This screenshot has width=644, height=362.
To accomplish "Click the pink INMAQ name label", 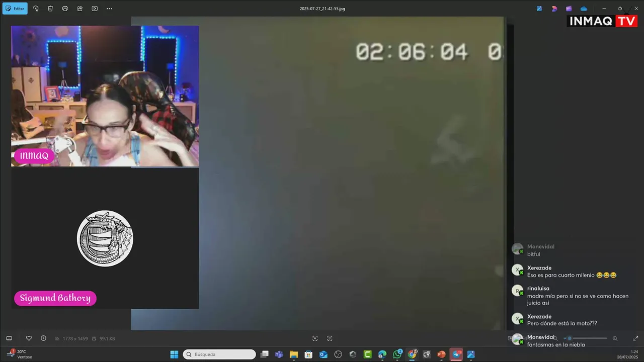I will pos(34,156).
